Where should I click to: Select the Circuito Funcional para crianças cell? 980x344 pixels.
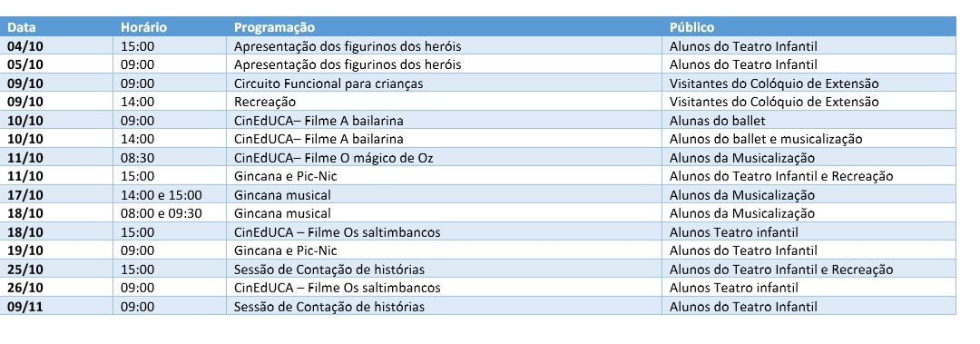pos(444,84)
